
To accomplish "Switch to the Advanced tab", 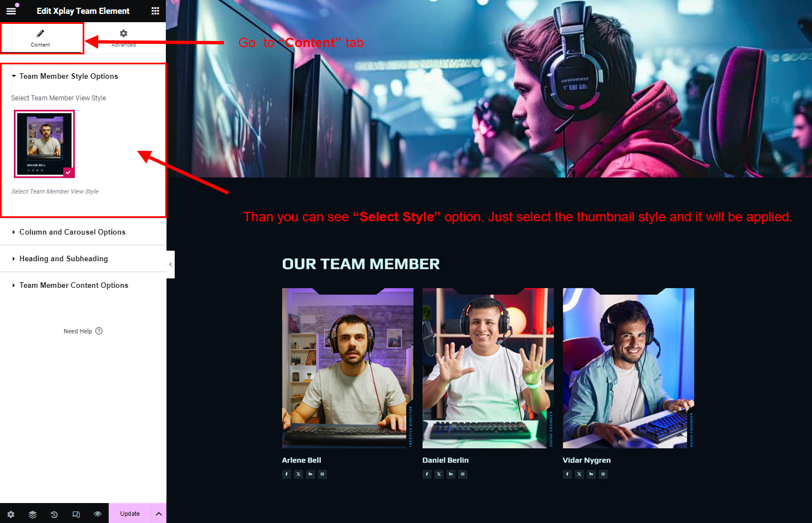I will click(x=124, y=38).
